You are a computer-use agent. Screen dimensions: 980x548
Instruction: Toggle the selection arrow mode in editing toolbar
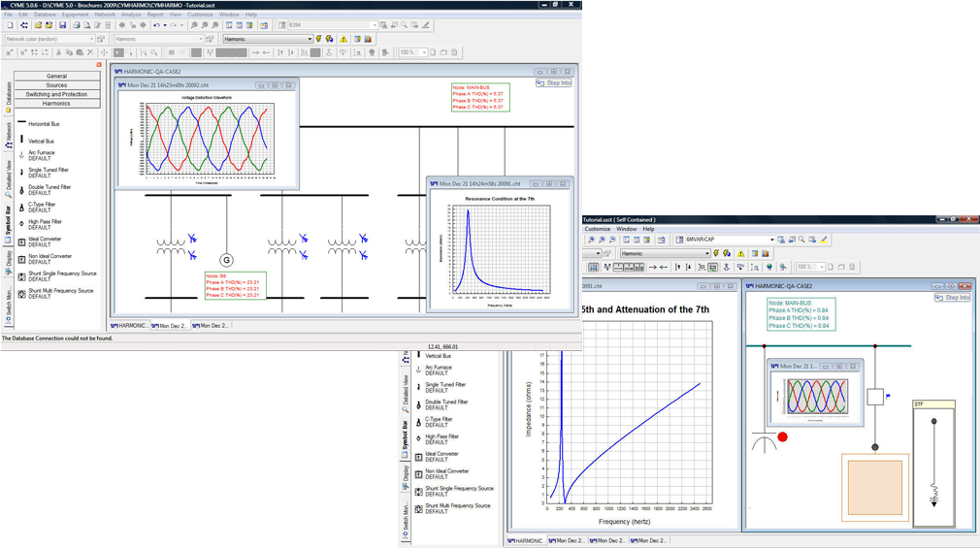click(x=118, y=52)
